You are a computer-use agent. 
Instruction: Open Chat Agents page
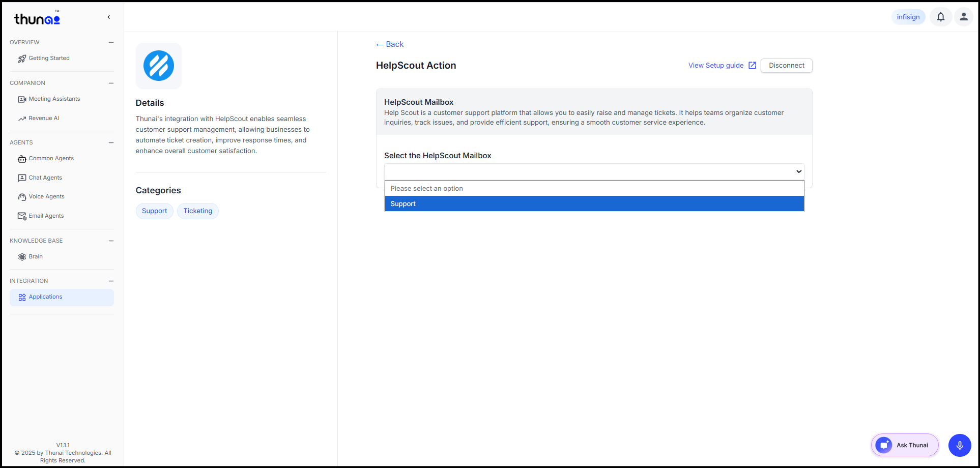point(45,178)
